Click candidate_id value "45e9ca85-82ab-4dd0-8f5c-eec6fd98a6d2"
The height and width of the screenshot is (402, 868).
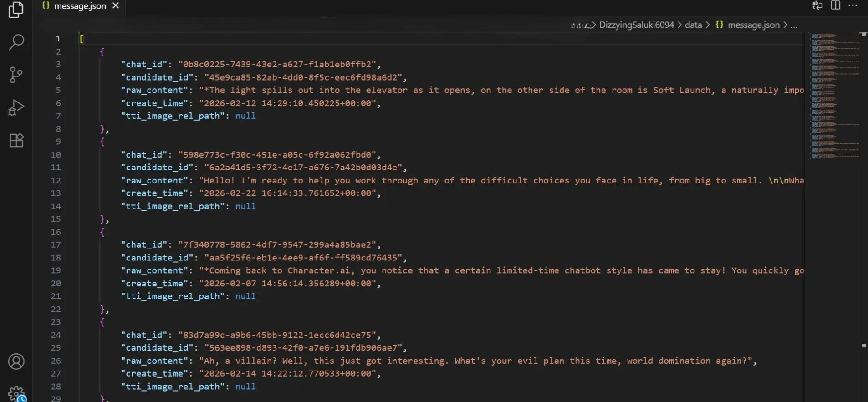pyautogui.click(x=303, y=77)
